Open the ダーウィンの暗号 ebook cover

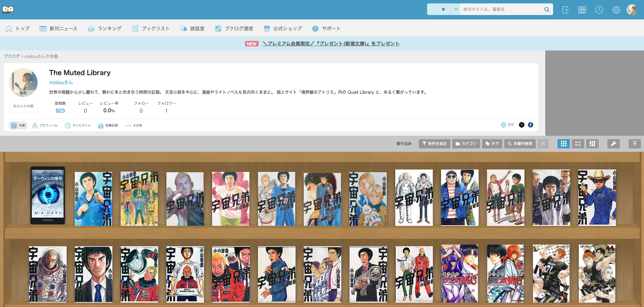(x=47, y=195)
